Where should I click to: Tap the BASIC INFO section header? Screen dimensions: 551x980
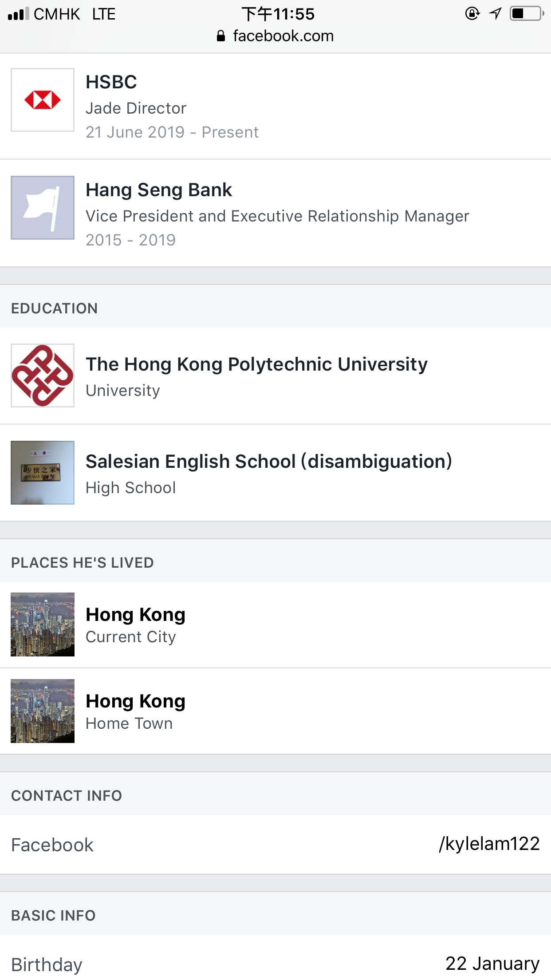53,916
